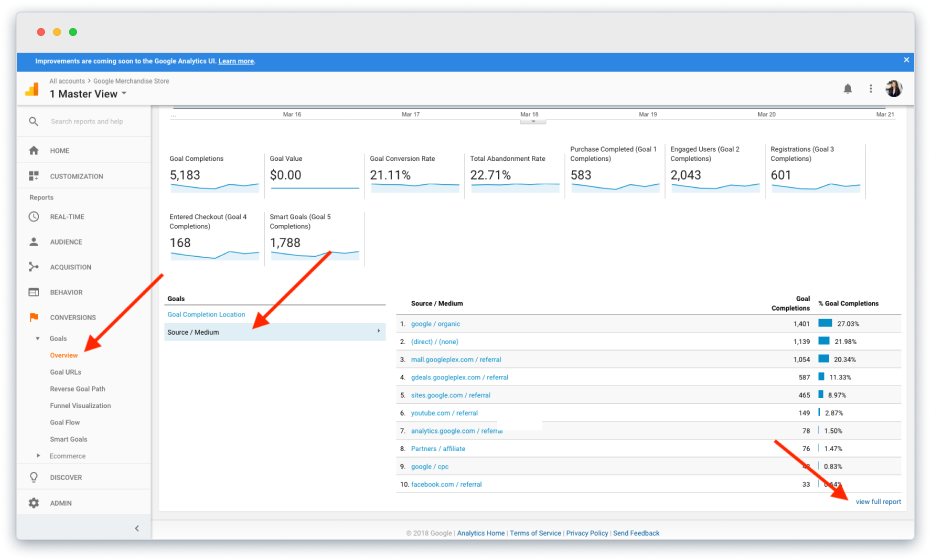Click the Real-Time clock icon
The image size is (931, 560).
click(x=34, y=217)
